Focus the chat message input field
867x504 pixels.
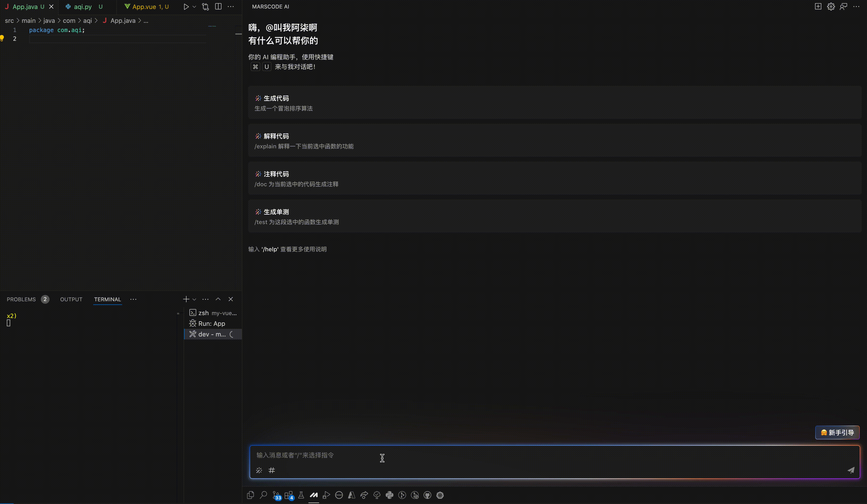[x=516, y=455]
